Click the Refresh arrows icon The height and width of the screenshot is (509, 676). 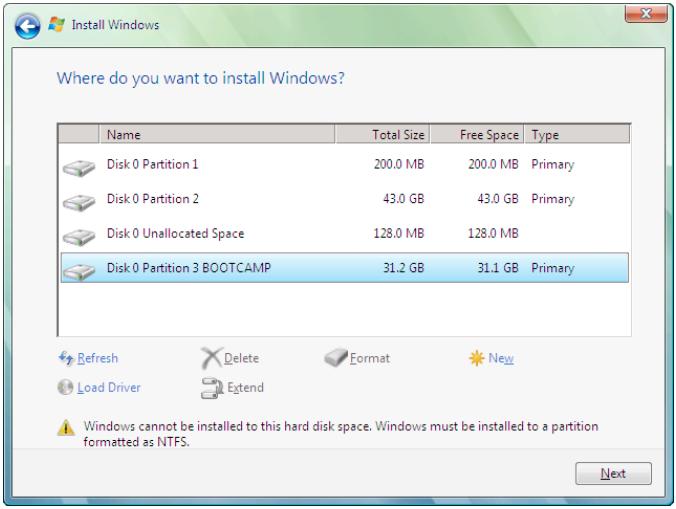66,358
